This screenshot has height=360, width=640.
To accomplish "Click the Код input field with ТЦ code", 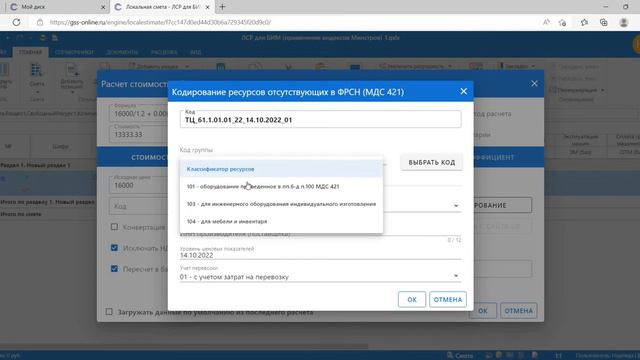I will (320, 120).
